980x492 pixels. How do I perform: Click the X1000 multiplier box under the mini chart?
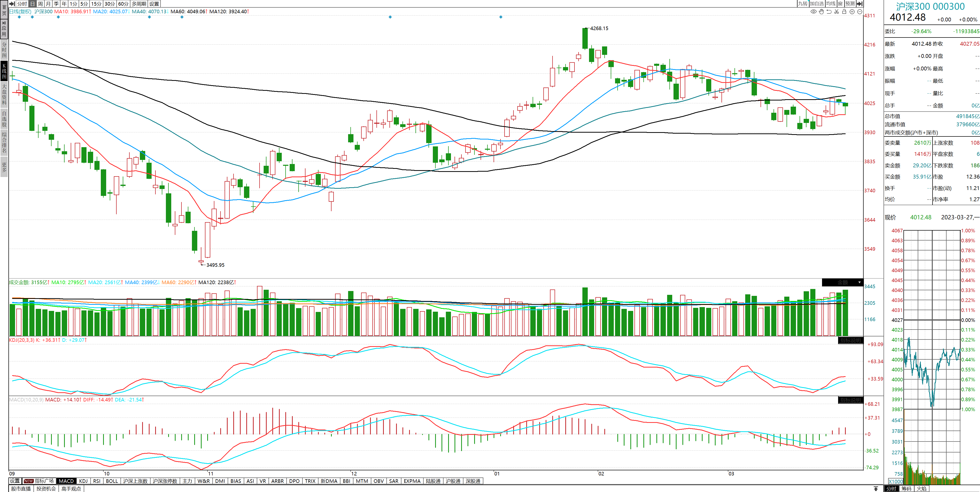pos(896,481)
